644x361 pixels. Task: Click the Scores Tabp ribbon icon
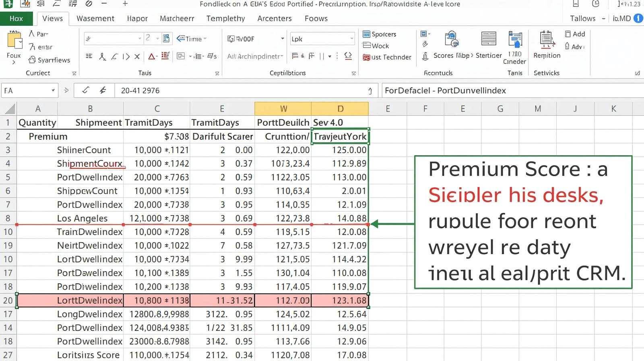click(452, 40)
